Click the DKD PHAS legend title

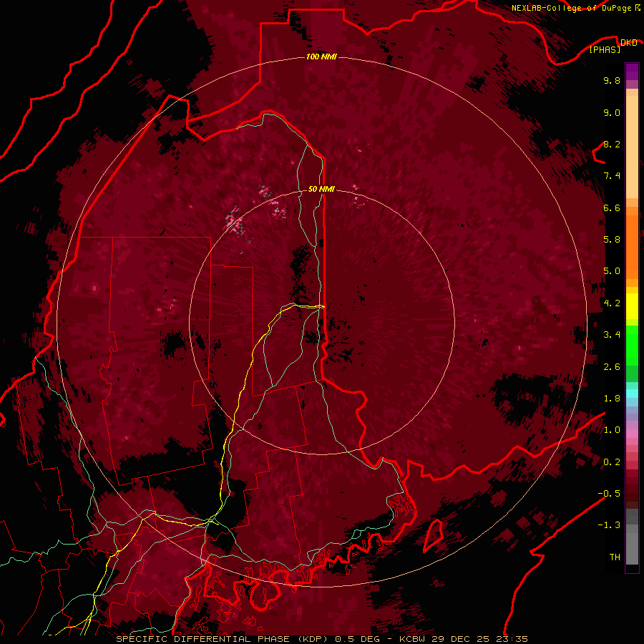(613, 46)
